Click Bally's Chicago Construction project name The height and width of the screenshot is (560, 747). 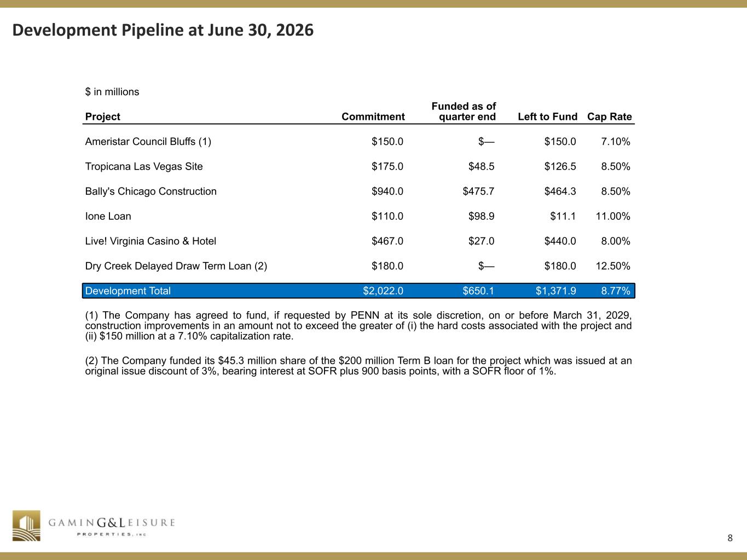pyautogui.click(x=151, y=191)
